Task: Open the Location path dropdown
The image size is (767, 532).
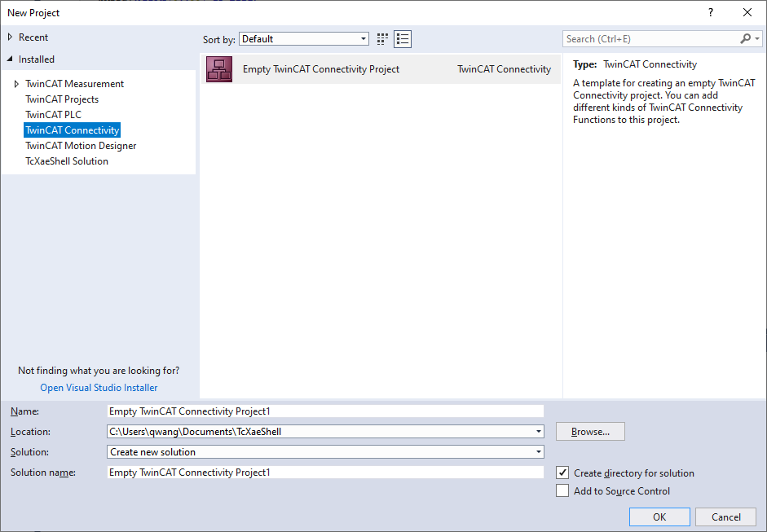Action: (539, 432)
